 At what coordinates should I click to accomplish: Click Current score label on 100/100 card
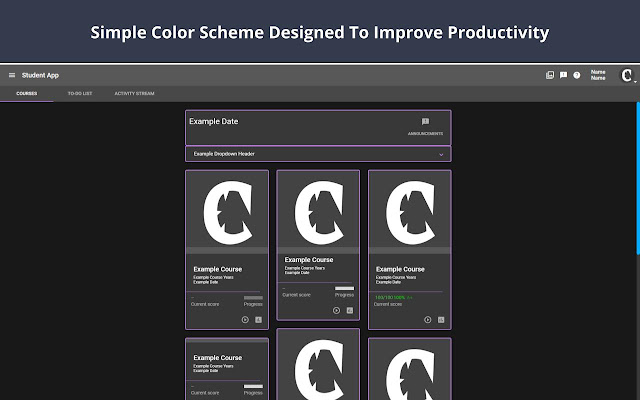[388, 304]
